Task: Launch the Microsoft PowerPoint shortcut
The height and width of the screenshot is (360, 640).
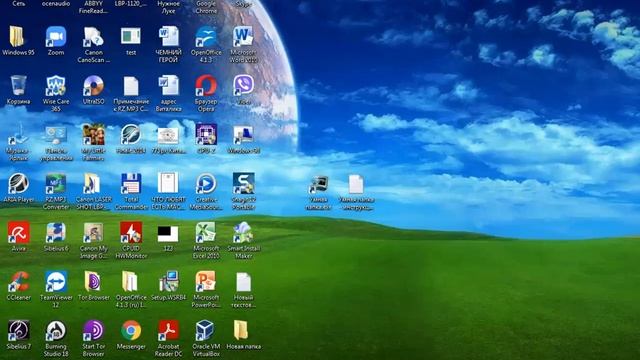Action: [x=206, y=282]
